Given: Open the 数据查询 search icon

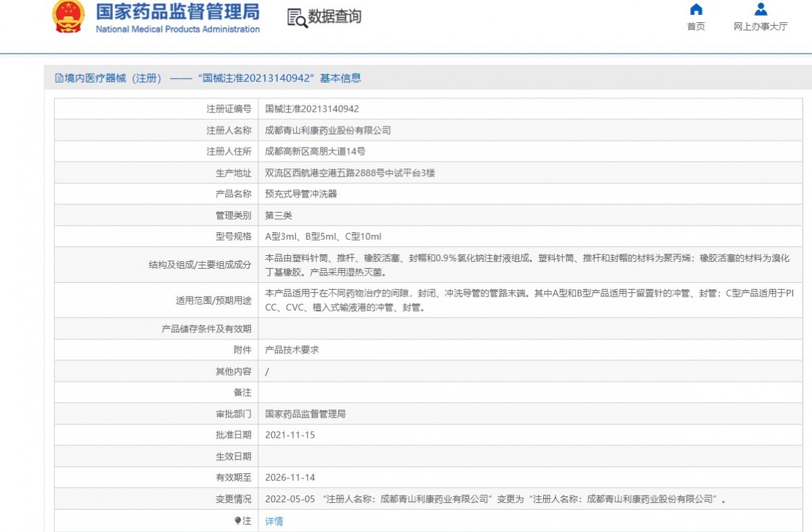Looking at the screenshot, I should [297, 18].
